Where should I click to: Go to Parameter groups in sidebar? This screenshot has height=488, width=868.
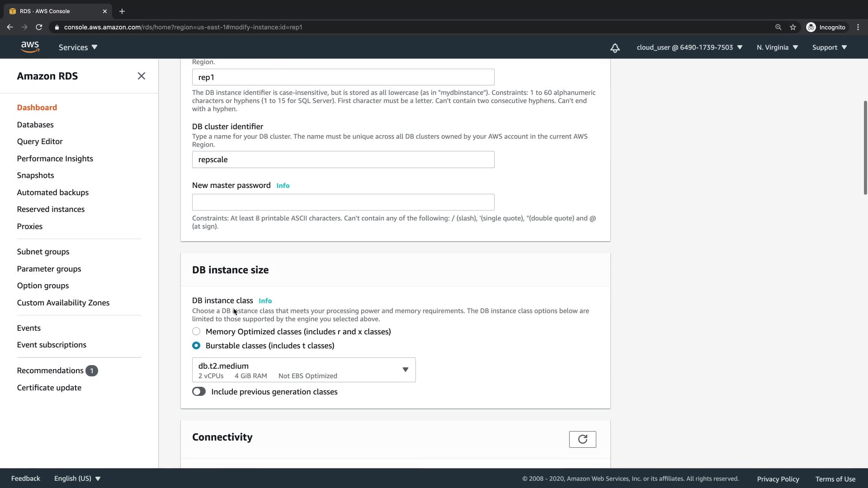point(49,269)
